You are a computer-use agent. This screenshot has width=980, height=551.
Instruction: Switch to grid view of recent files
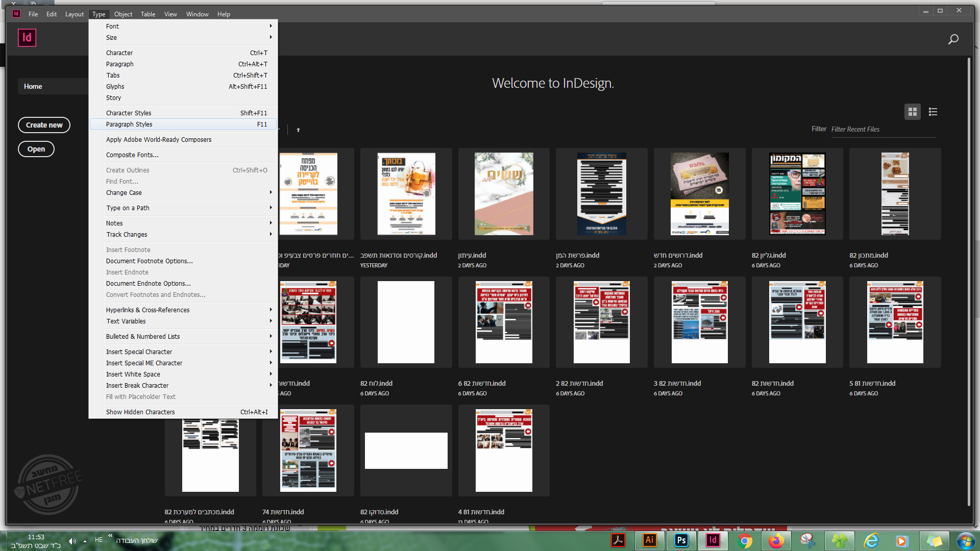pos(912,112)
